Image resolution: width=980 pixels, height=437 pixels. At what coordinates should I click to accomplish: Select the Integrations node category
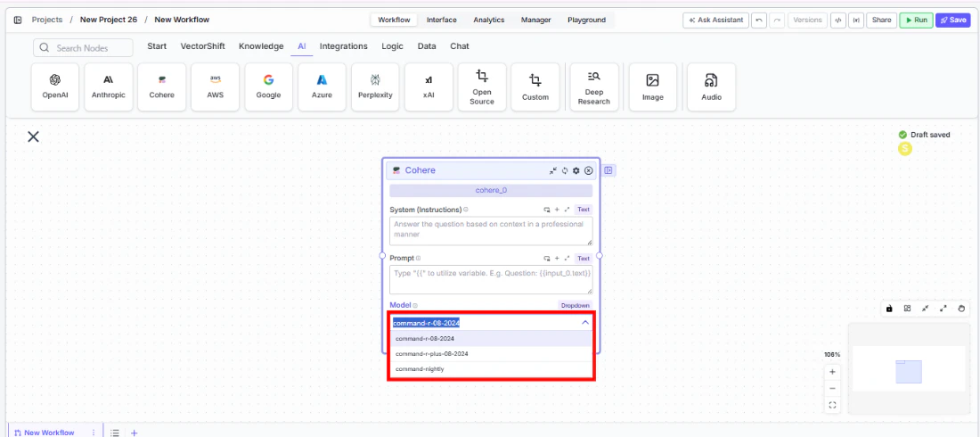(x=344, y=46)
